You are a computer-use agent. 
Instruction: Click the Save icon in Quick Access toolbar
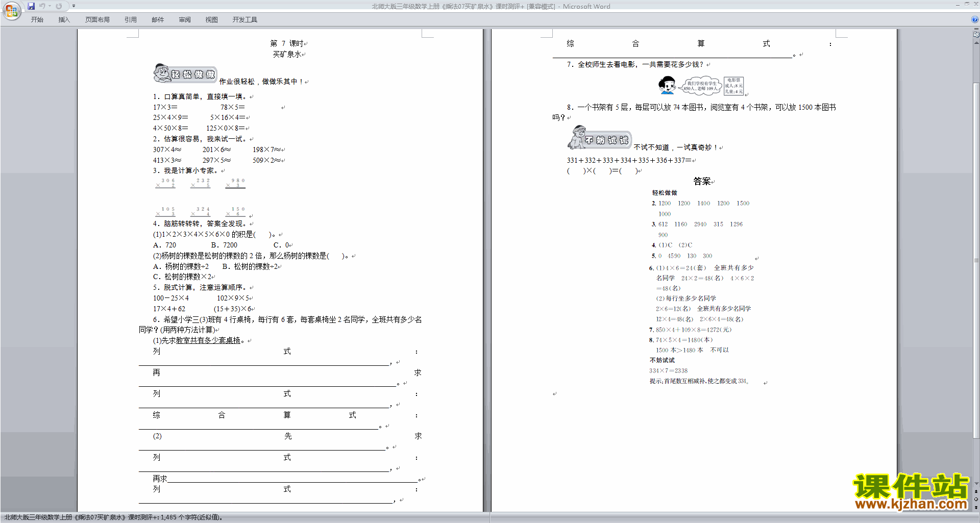(x=31, y=6)
